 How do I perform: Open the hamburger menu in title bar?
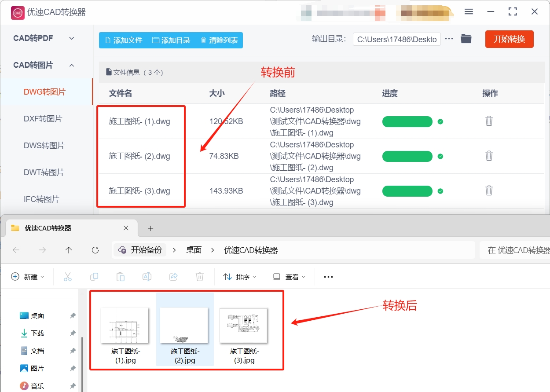[x=469, y=12]
